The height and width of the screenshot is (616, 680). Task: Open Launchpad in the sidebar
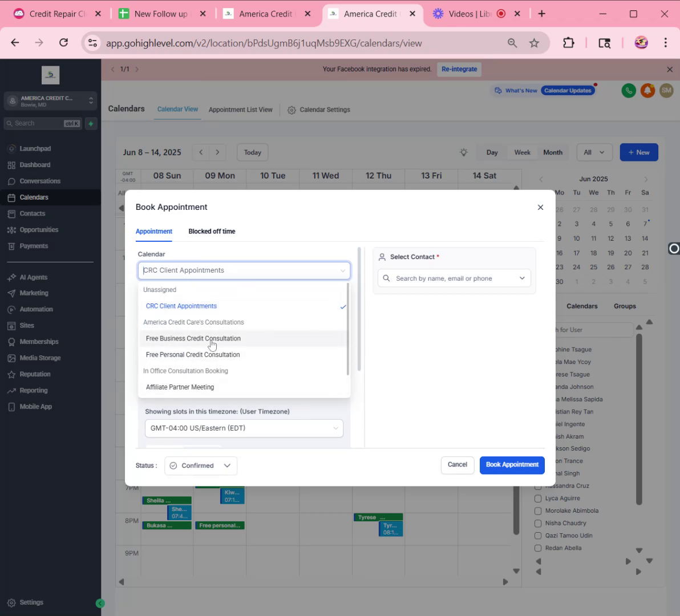coord(35,148)
